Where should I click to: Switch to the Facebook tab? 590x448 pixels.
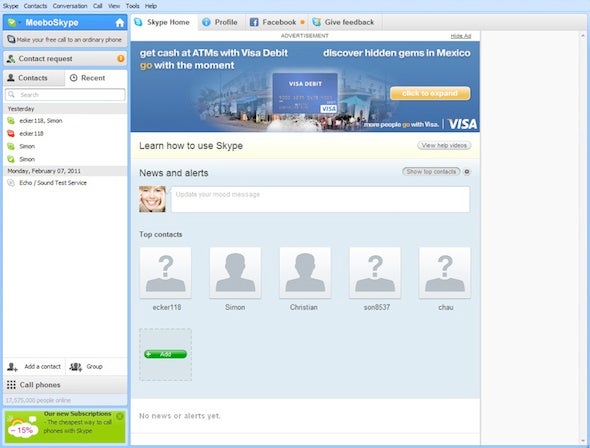[x=277, y=22]
